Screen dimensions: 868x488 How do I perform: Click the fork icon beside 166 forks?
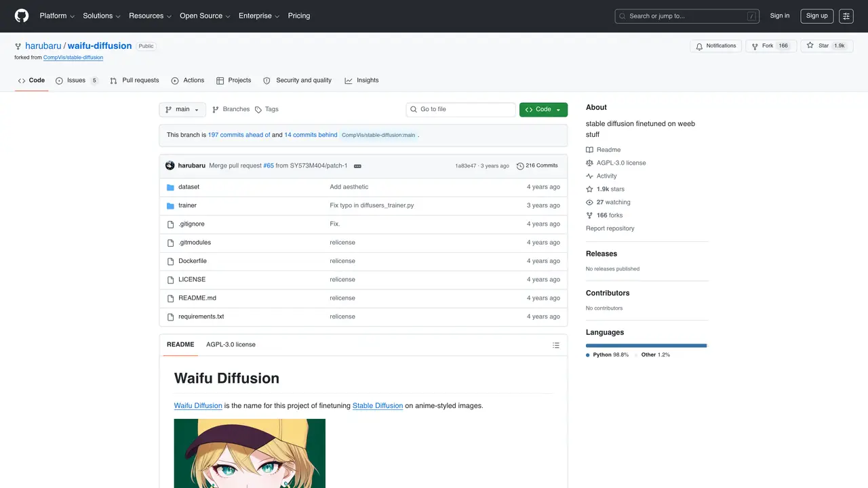[x=590, y=216]
